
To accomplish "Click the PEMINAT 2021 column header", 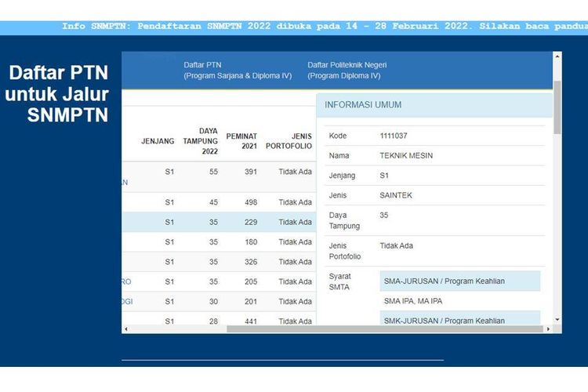I will click(241, 141).
